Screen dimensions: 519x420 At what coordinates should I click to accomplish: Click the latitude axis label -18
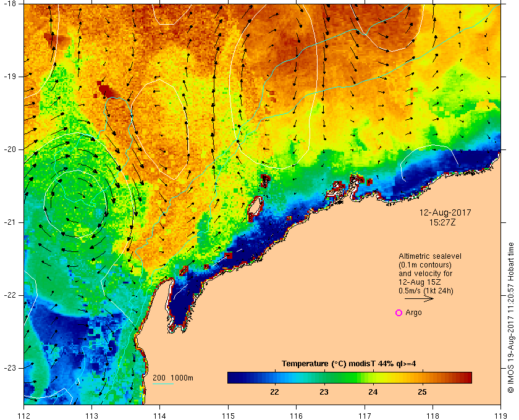(9, 4)
